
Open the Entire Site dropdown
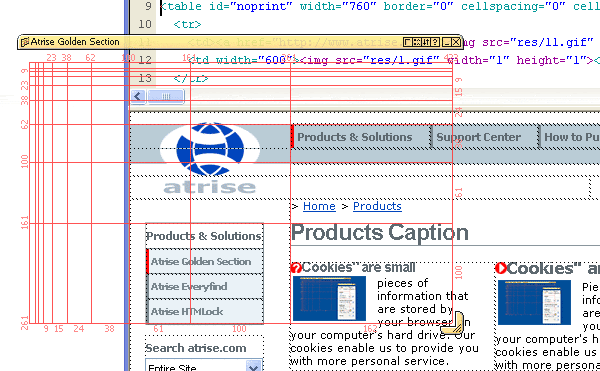pos(254,366)
